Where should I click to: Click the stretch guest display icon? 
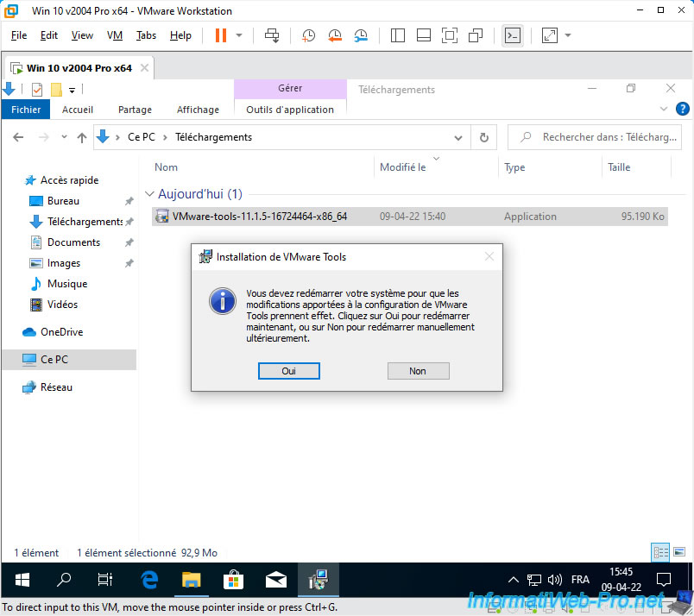pos(549,35)
